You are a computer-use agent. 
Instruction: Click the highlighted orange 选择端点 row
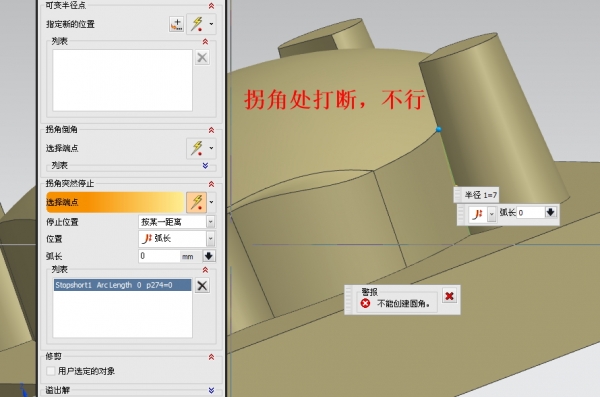pyautogui.click(x=115, y=202)
